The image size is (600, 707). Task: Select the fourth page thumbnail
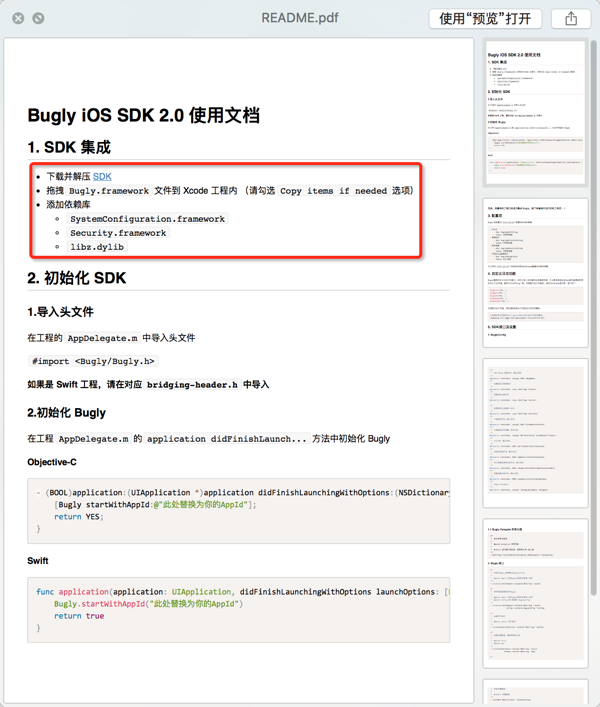[536, 593]
